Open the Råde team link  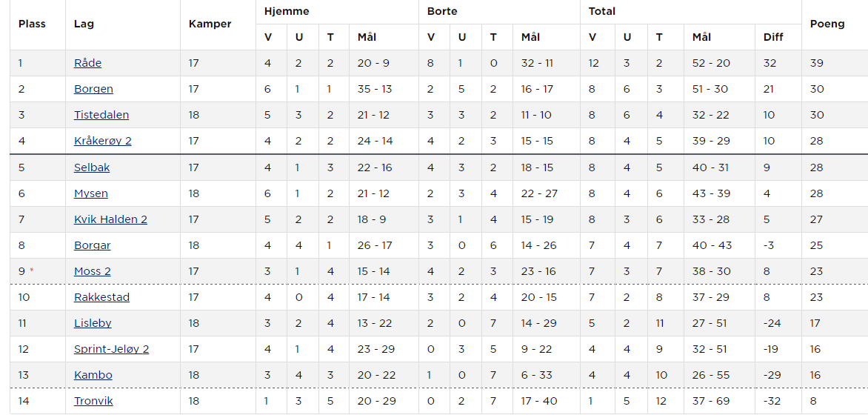point(87,63)
